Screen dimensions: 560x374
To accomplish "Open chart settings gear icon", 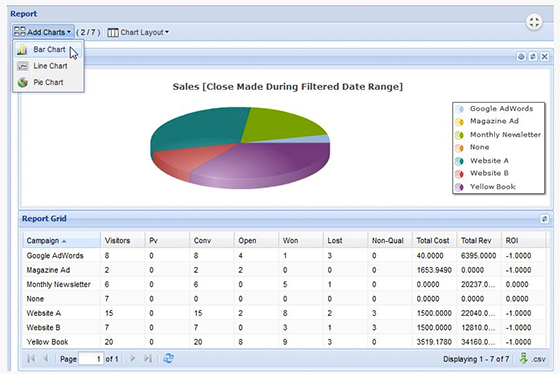I will coord(521,56).
